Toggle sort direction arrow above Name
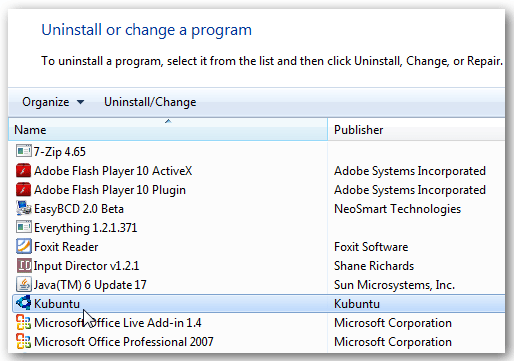 [168, 121]
